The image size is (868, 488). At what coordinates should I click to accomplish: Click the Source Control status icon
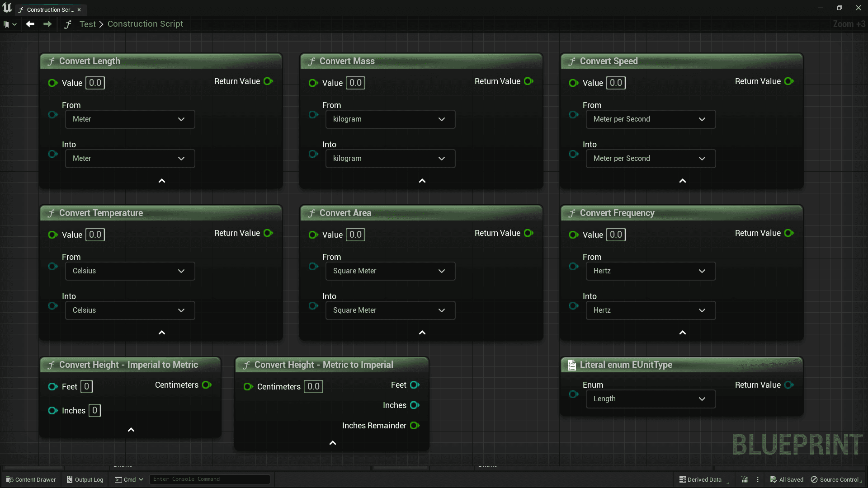point(814,479)
